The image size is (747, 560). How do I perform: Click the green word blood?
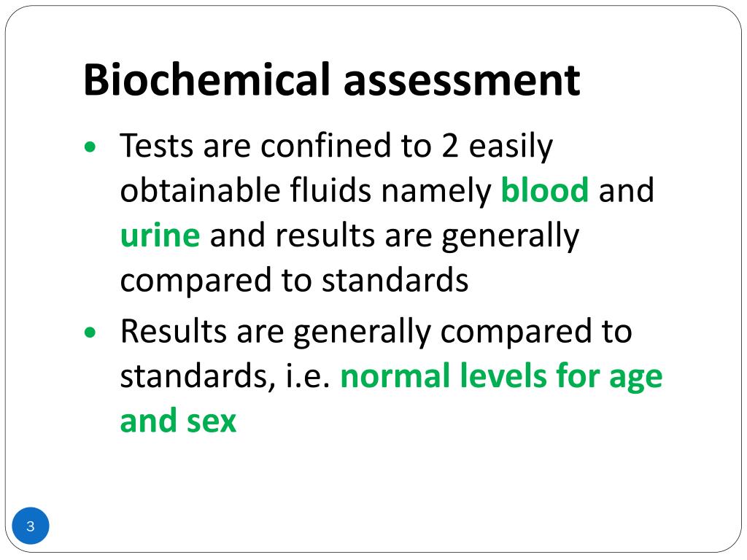545,190
